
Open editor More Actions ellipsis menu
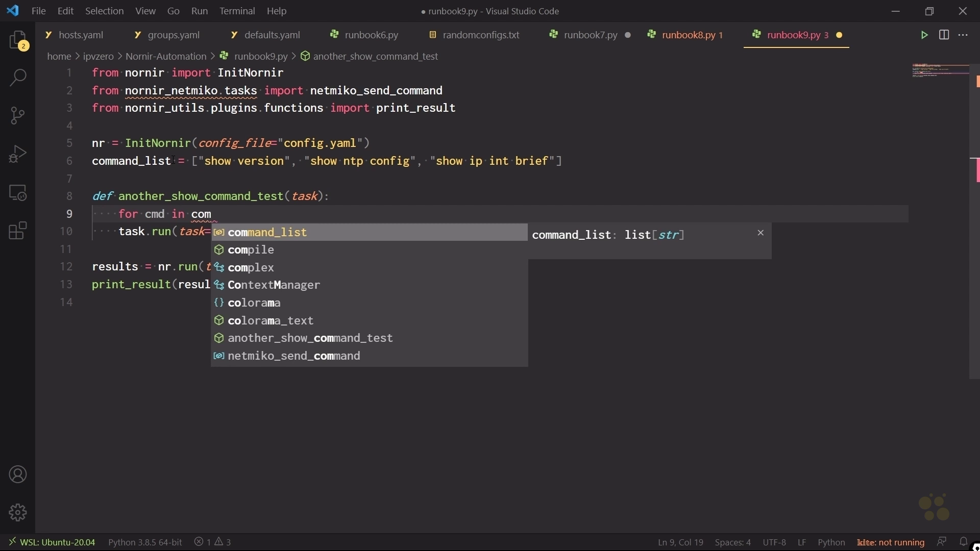pyautogui.click(x=964, y=35)
